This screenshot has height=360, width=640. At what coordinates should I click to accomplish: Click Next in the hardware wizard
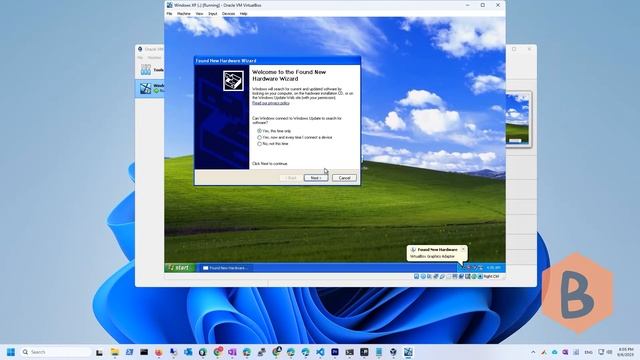point(316,178)
